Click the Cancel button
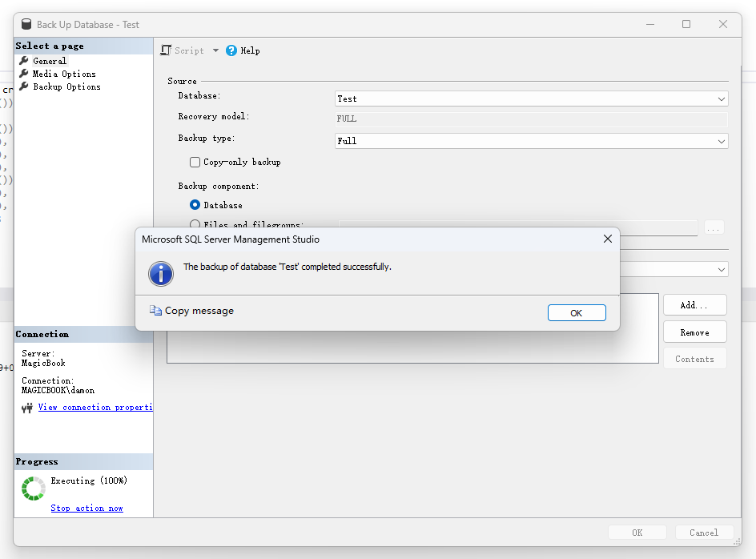Screen dimensions: 756x559 click(x=704, y=533)
